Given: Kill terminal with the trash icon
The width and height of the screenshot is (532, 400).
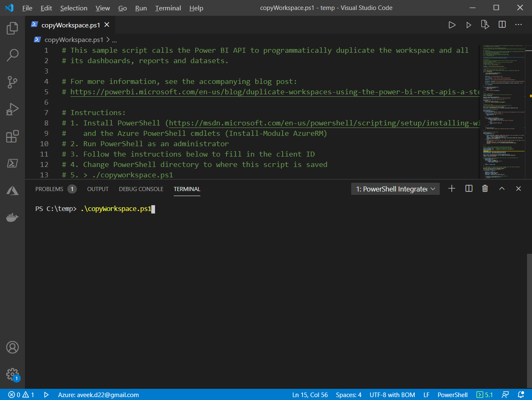Looking at the screenshot, I should tap(485, 189).
